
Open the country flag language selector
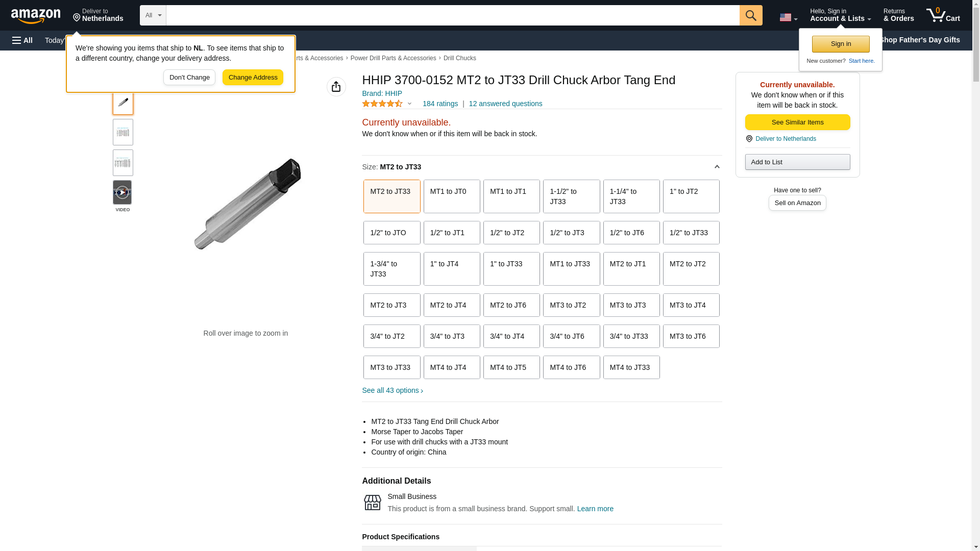788,17
